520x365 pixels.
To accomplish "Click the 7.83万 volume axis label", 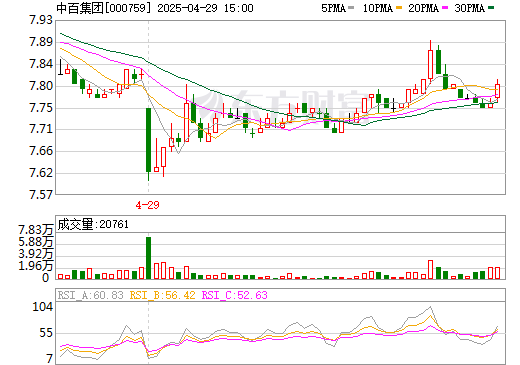I will (36, 230).
